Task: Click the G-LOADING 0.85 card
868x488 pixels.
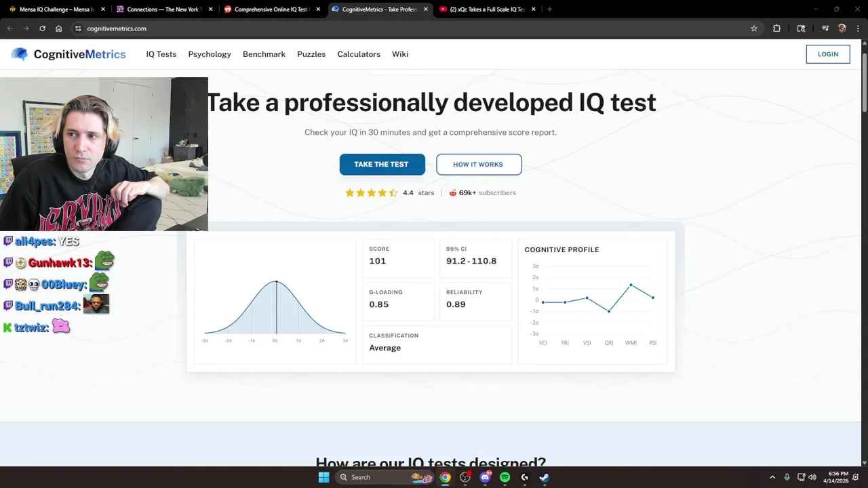Action: (x=398, y=301)
